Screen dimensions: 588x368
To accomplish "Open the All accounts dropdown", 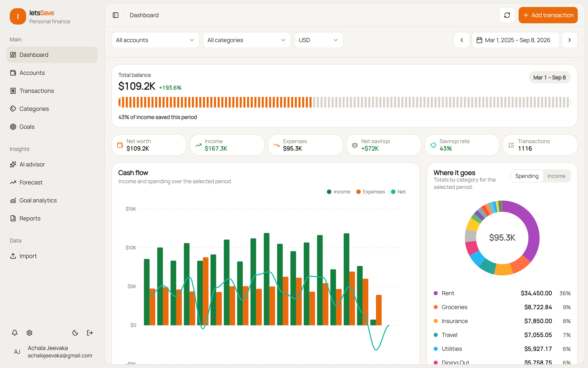I will (x=156, y=40).
